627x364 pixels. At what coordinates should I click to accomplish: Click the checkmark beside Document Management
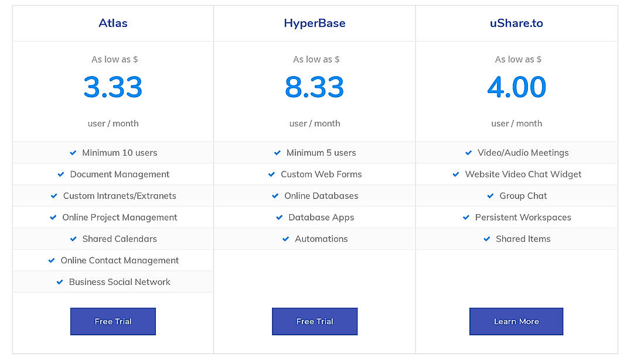pyautogui.click(x=61, y=174)
